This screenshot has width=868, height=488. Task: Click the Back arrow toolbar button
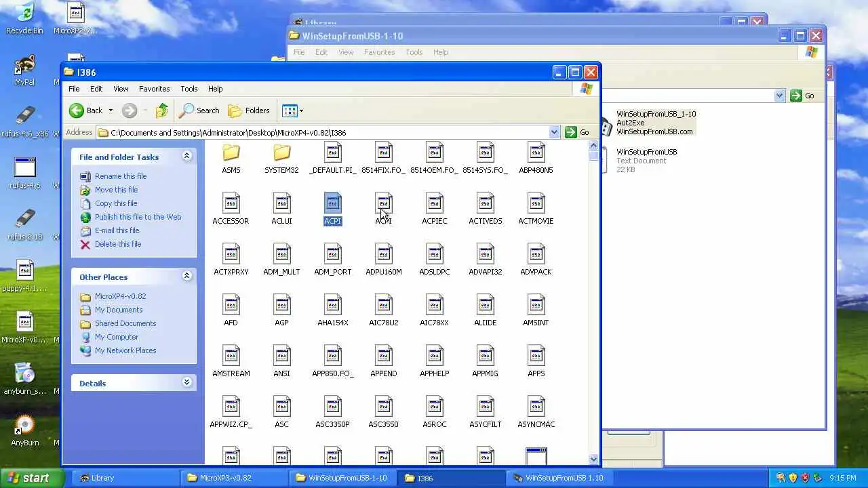pyautogui.click(x=86, y=110)
